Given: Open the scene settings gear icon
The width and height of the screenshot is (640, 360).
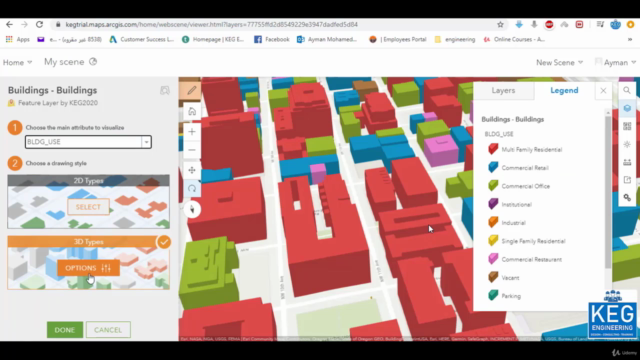Looking at the screenshot, I should click(x=627, y=198).
